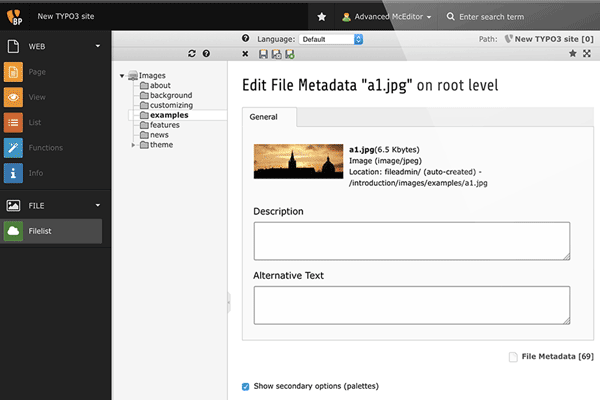Screen dimensions: 600x400
Task: Expand the theme folder in tree
Action: point(134,145)
